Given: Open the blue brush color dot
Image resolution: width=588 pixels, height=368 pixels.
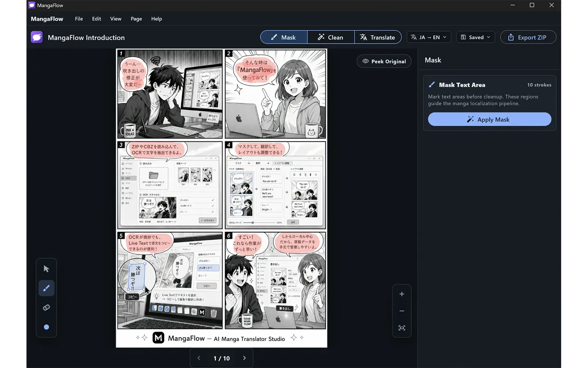Looking at the screenshot, I should click(x=46, y=327).
